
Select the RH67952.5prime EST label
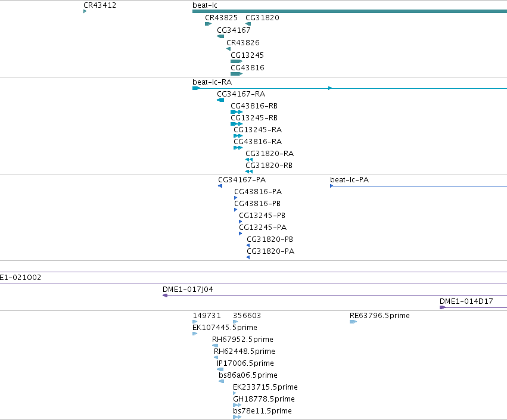pyautogui.click(x=242, y=340)
